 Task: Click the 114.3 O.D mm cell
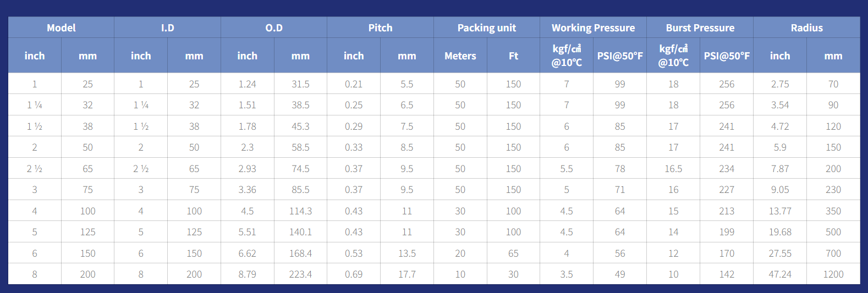click(301, 211)
